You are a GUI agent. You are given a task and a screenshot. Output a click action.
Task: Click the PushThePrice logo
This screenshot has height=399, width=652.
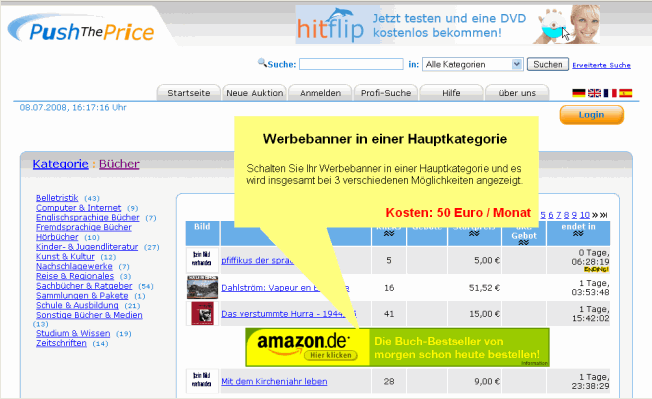[82, 30]
